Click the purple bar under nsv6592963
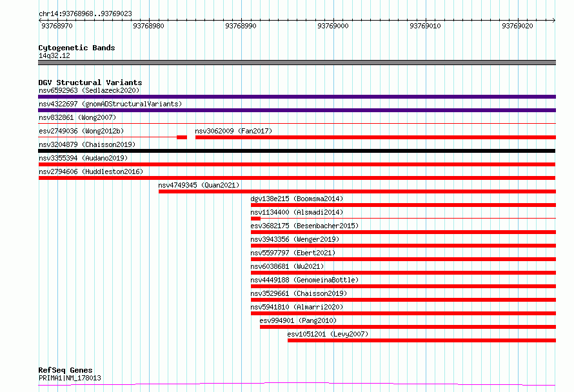 pos(297,97)
